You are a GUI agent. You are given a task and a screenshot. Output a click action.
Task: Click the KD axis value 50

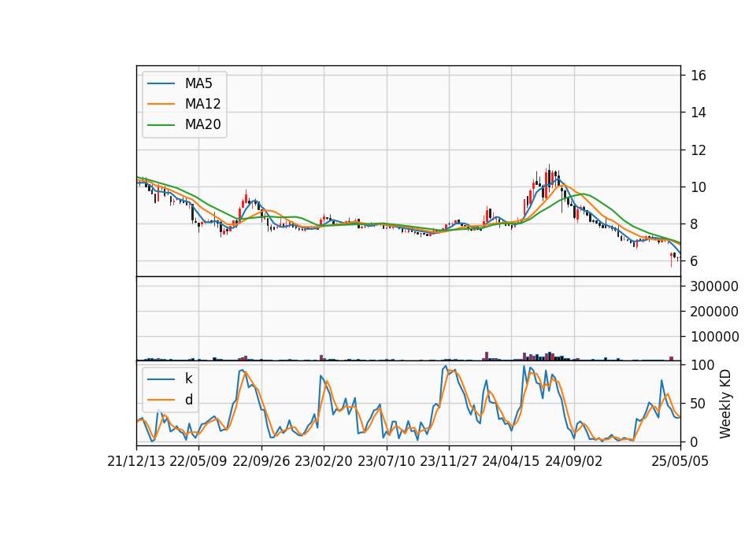click(x=699, y=403)
